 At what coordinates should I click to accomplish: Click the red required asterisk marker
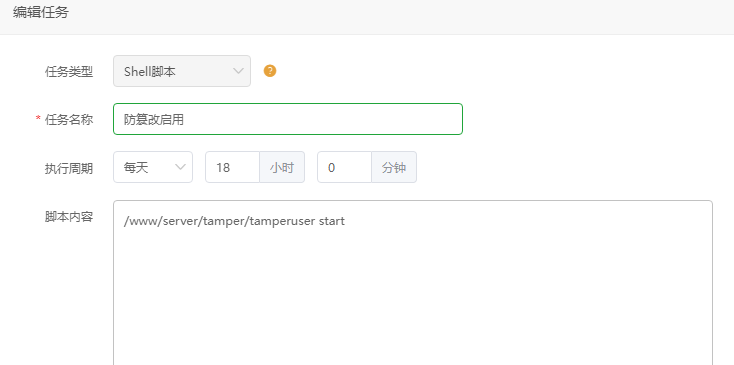[x=38, y=119]
